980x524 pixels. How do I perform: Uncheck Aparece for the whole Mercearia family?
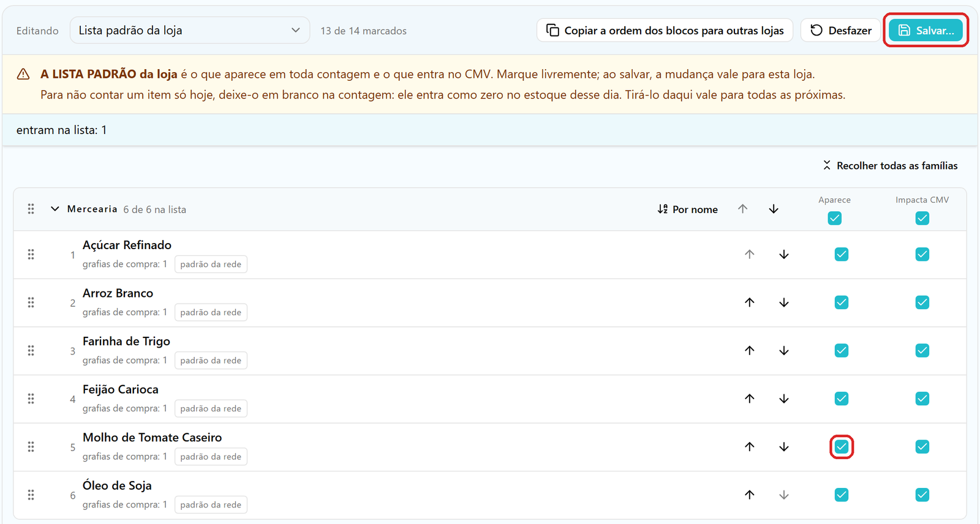(x=834, y=218)
